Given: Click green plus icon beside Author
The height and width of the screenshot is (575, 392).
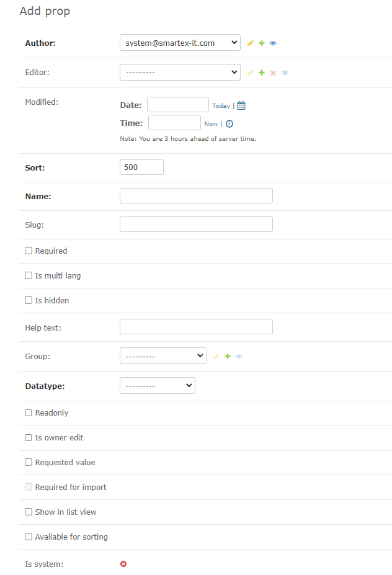Looking at the screenshot, I should click(262, 43).
